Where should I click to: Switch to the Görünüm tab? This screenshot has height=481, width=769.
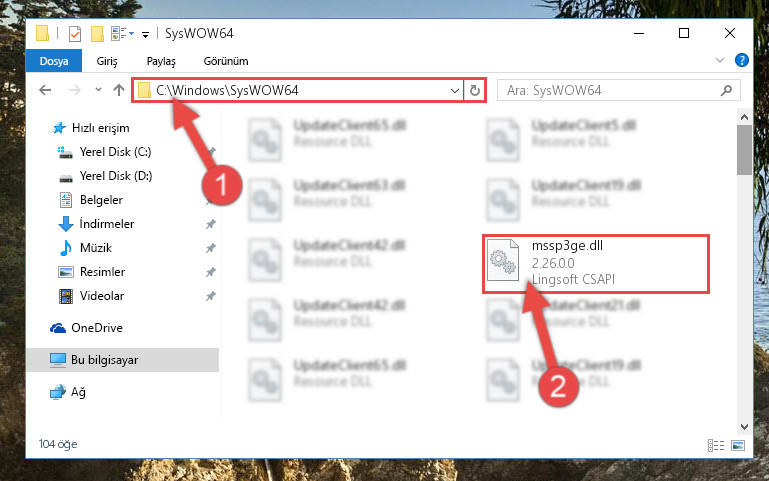pyautogui.click(x=226, y=61)
